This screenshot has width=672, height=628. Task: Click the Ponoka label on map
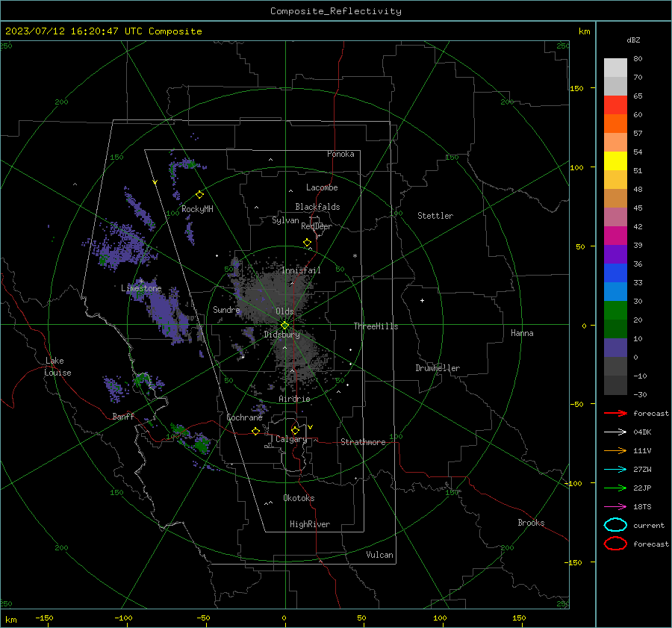340,154
